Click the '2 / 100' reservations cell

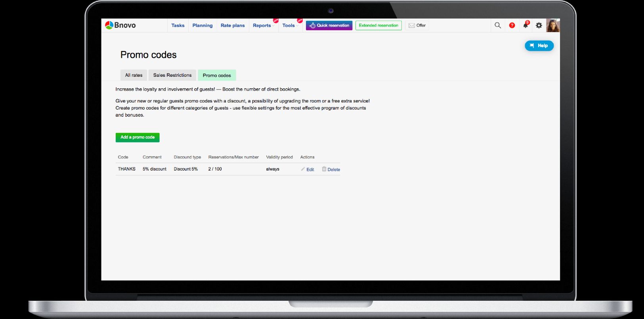click(x=215, y=169)
